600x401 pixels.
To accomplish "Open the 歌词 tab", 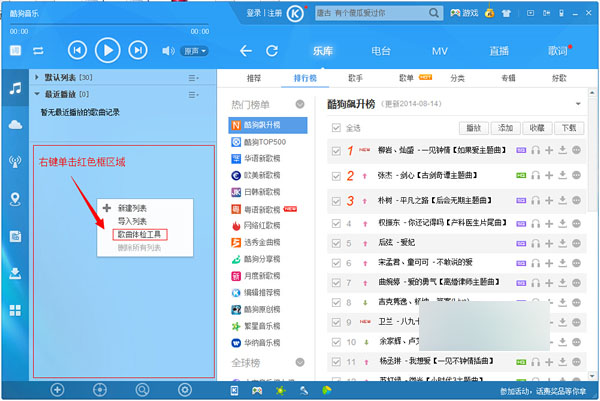I will click(x=557, y=51).
